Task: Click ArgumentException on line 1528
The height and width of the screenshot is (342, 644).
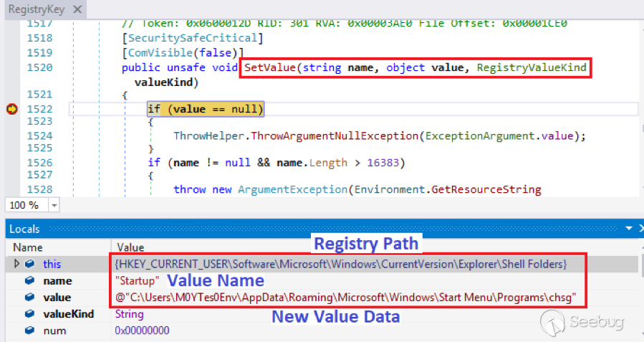Action: point(292,189)
